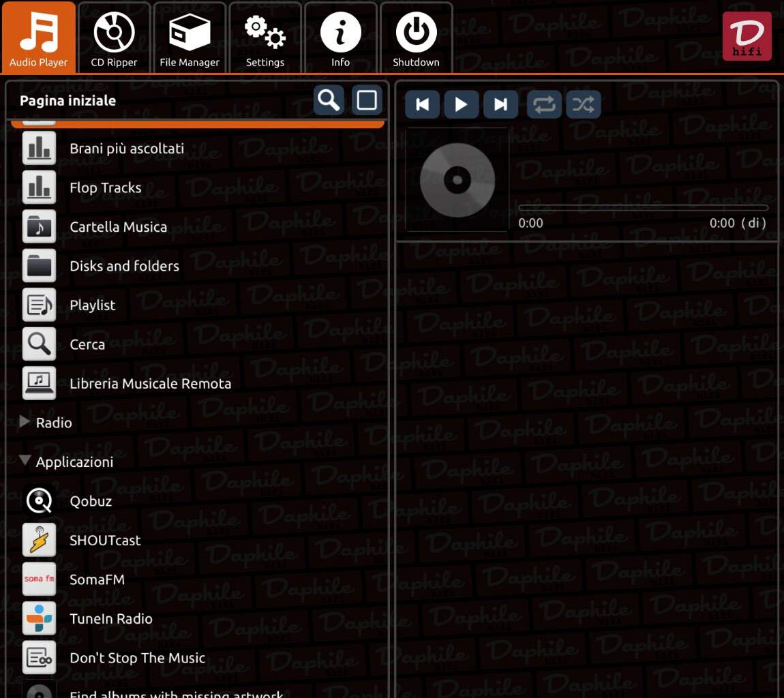Open the Playlist entry
Image resolution: width=784 pixels, height=698 pixels.
[x=93, y=305]
